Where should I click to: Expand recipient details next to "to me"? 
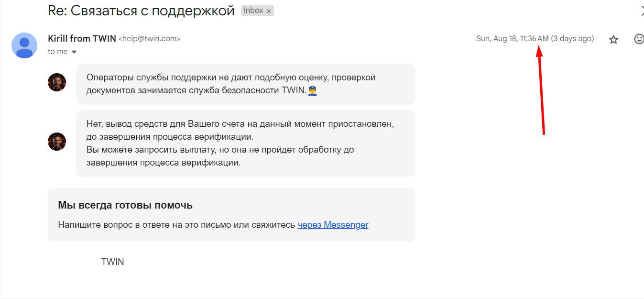click(74, 52)
